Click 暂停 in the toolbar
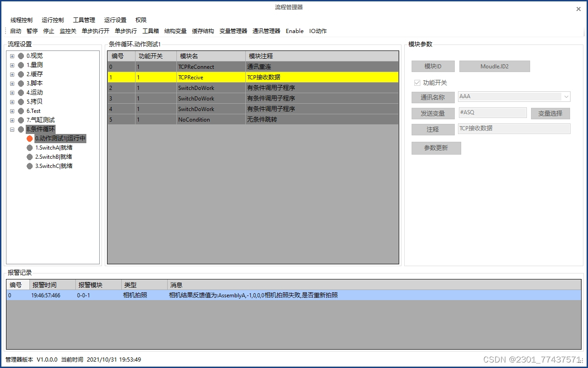 32,31
